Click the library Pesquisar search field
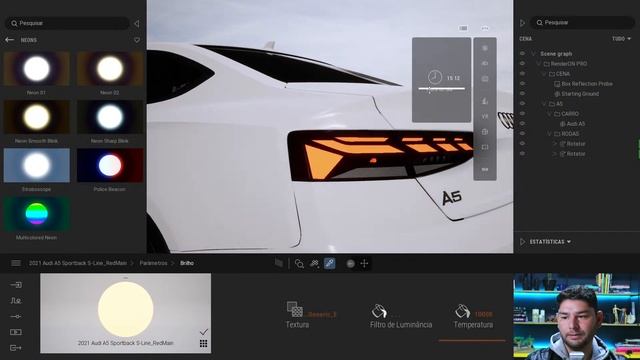Image resolution: width=640 pixels, height=360 pixels. pos(67,23)
